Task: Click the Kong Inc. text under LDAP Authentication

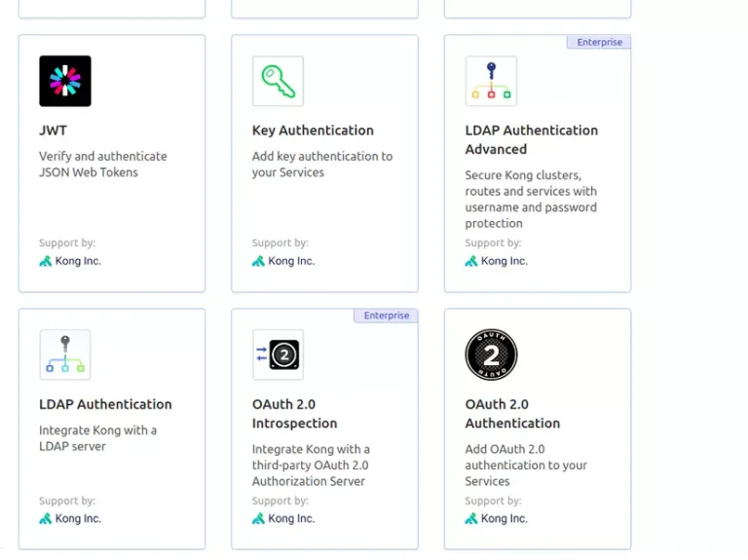Action: click(78, 518)
